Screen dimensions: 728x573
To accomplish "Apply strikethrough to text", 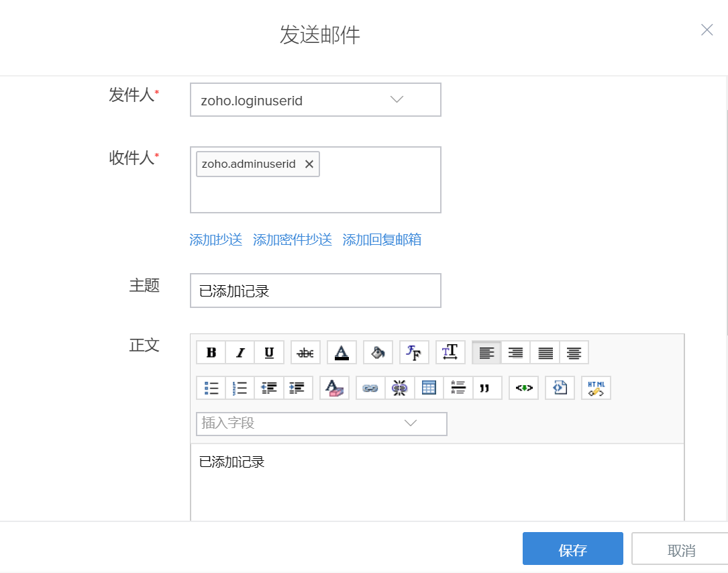I will (x=305, y=352).
